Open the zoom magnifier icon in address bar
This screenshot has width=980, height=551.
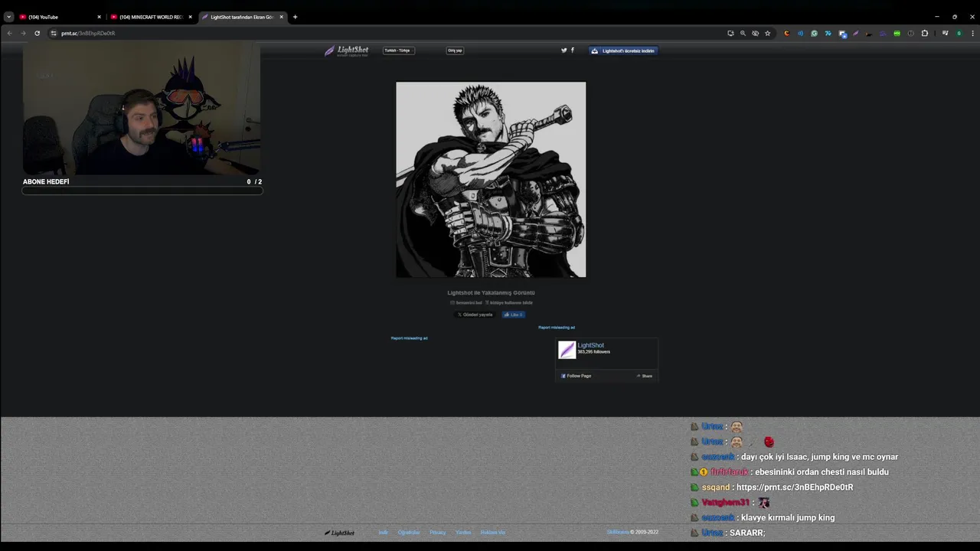point(743,33)
